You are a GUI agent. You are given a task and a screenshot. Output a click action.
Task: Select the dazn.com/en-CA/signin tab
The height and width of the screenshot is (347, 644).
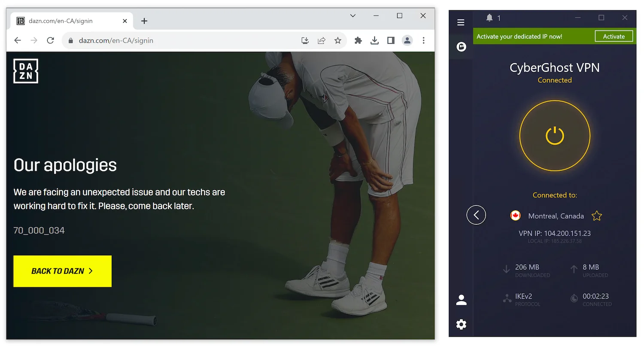(71, 21)
